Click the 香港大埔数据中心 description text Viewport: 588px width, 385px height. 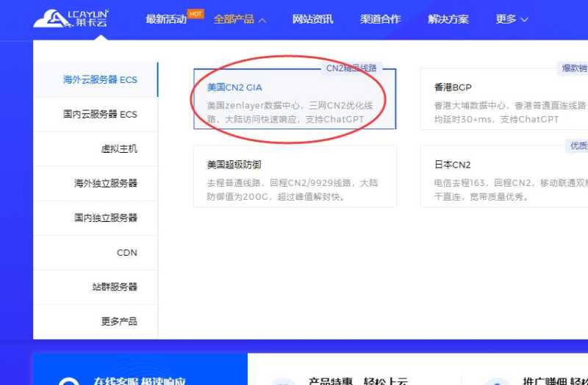(511, 112)
